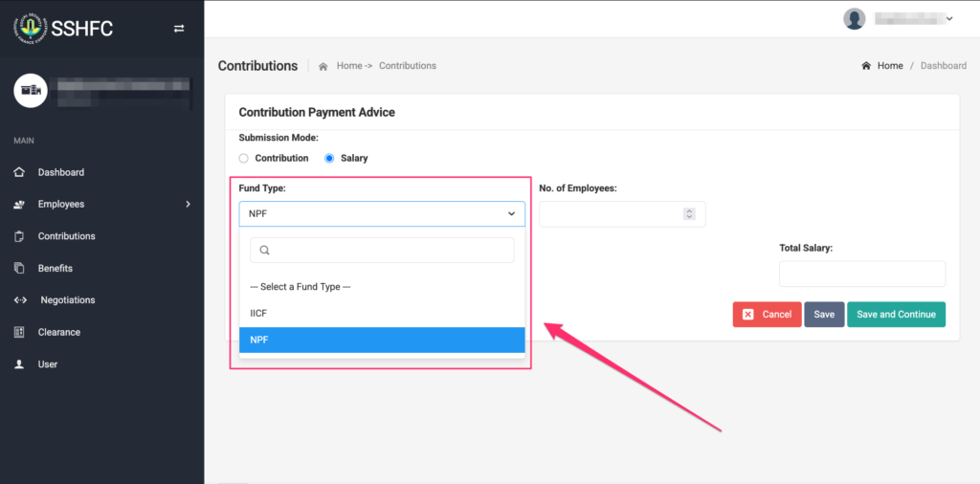This screenshot has width=980, height=484.
Task: Click the Benefits document icon in sidebar
Action: (19, 269)
